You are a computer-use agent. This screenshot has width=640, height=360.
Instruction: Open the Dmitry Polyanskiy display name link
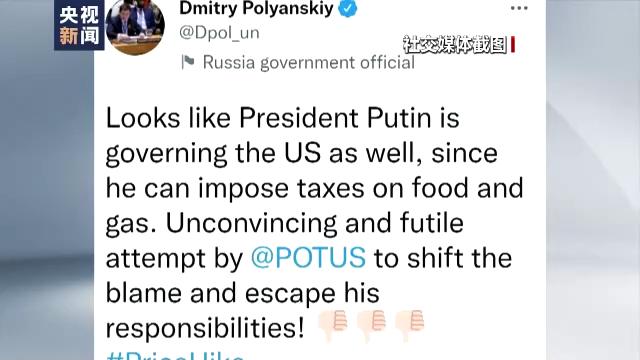pyautogui.click(x=256, y=8)
